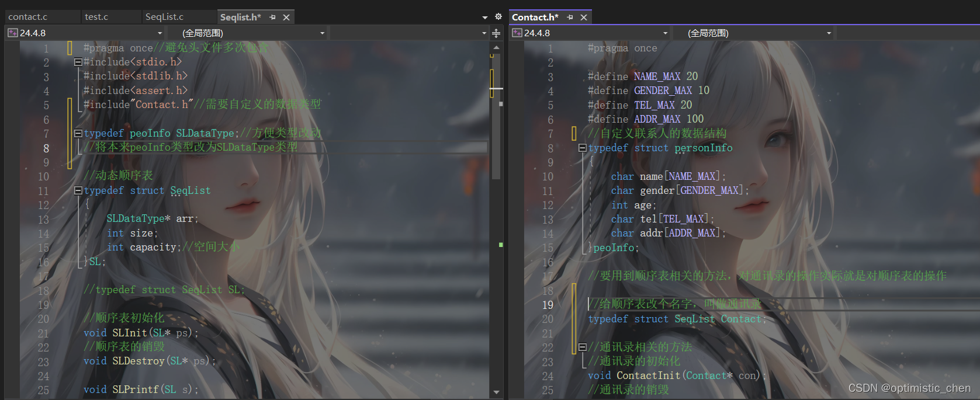The image size is (980, 400).
Task: Click '//通讯录的初始化' comment in Contact.h
Action: [x=634, y=361]
